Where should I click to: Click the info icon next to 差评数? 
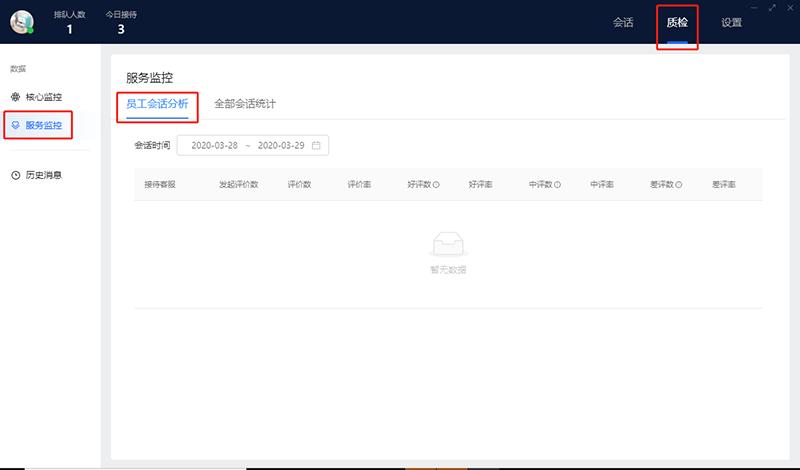pyautogui.click(x=679, y=185)
